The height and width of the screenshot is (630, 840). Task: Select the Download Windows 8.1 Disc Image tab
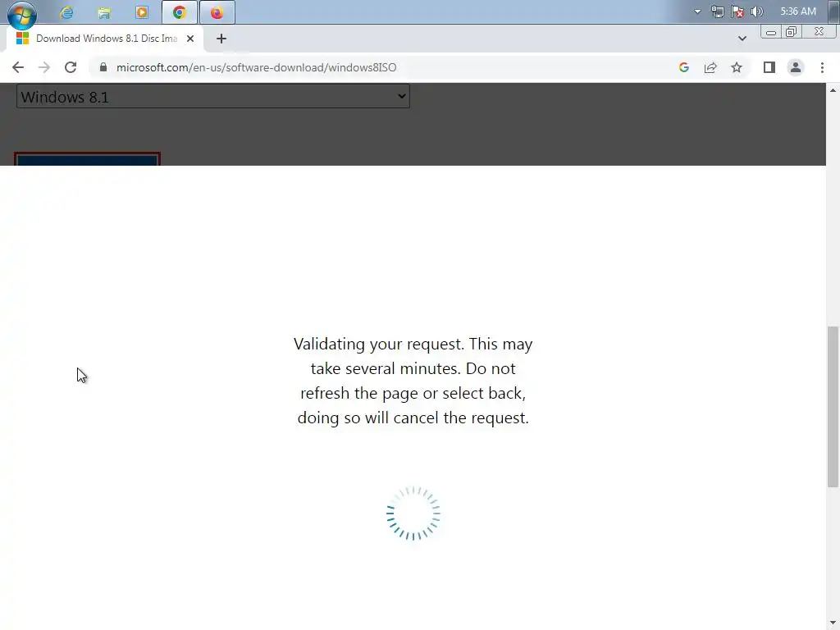[104, 39]
